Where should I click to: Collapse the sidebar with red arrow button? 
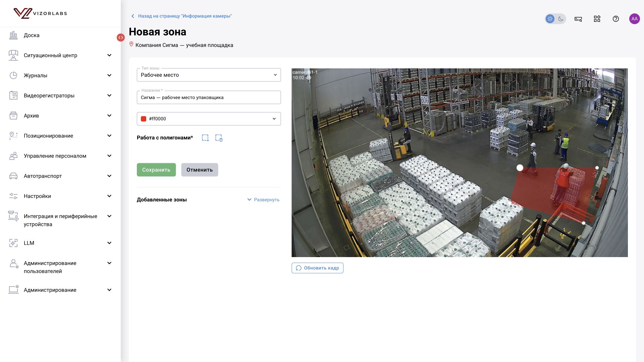click(121, 38)
